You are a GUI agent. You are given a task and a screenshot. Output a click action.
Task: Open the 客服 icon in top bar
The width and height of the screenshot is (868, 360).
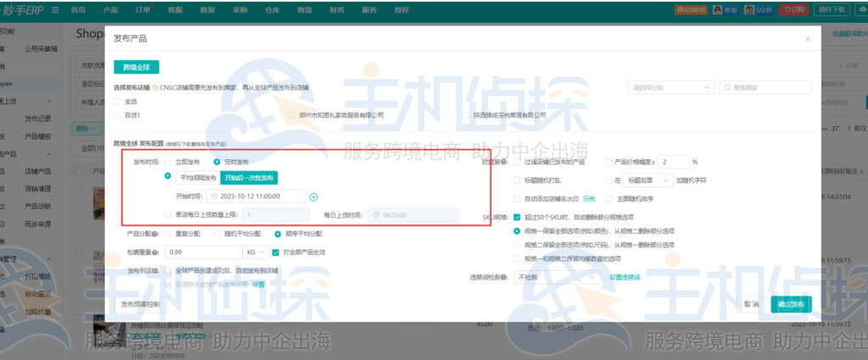pyautogui.click(x=726, y=10)
